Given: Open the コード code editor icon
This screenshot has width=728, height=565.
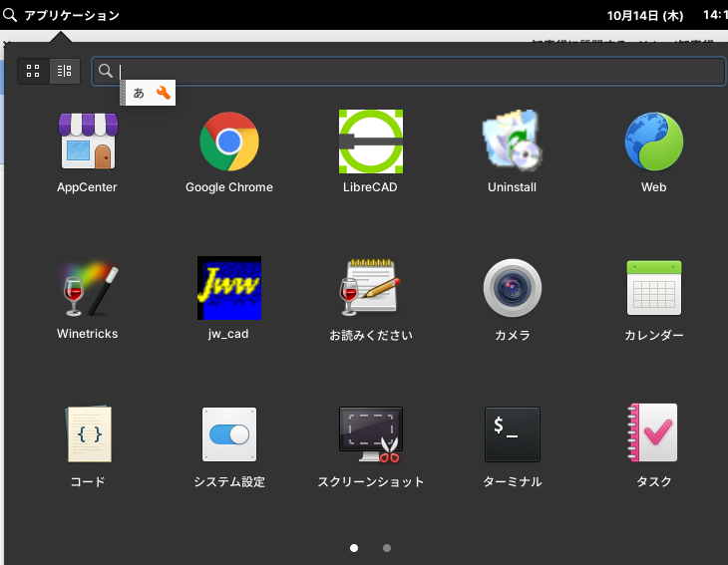Looking at the screenshot, I should pyautogui.click(x=88, y=434).
